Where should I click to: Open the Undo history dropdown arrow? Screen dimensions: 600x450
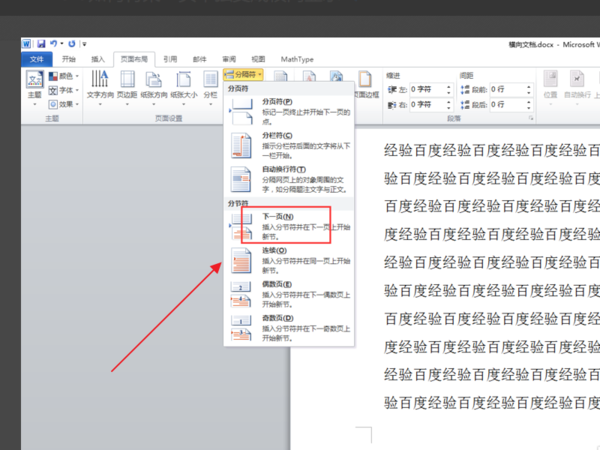pyautogui.click(x=62, y=44)
